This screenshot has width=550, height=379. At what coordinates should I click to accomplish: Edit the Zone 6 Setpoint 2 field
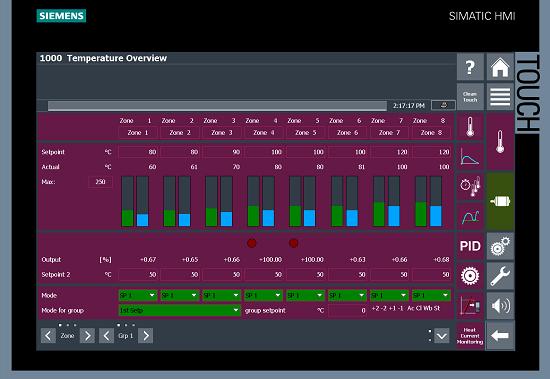347,274
